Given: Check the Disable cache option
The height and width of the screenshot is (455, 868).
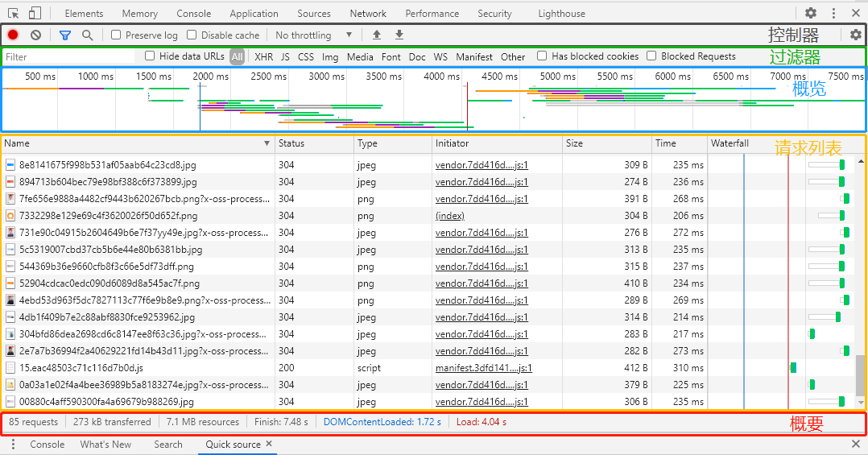Looking at the screenshot, I should point(192,35).
